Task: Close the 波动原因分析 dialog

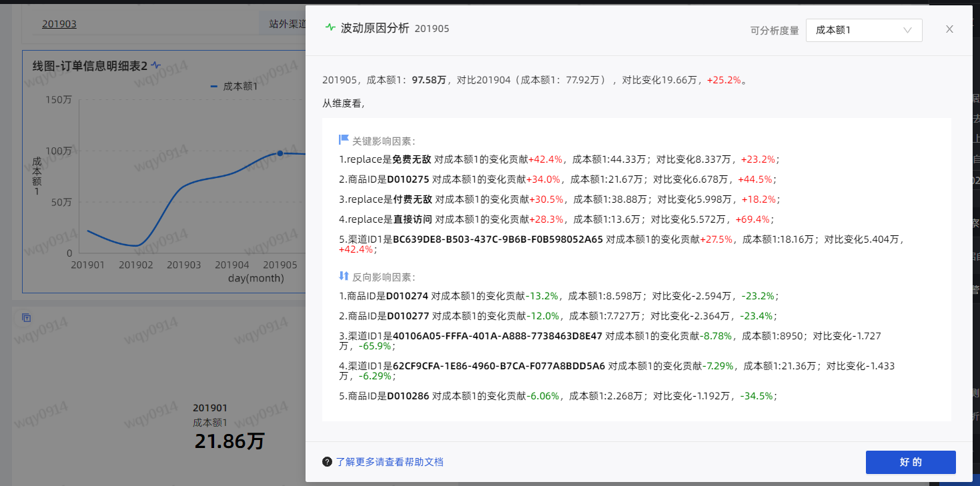Action: click(x=949, y=29)
